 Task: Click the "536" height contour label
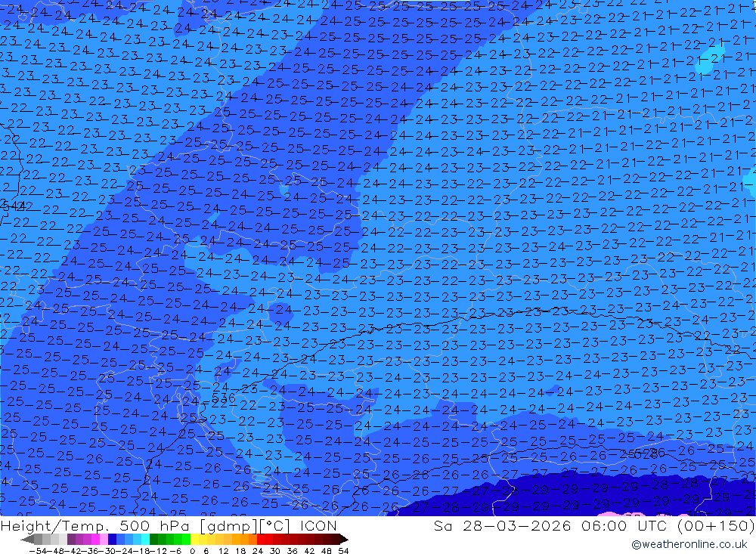coord(224,398)
